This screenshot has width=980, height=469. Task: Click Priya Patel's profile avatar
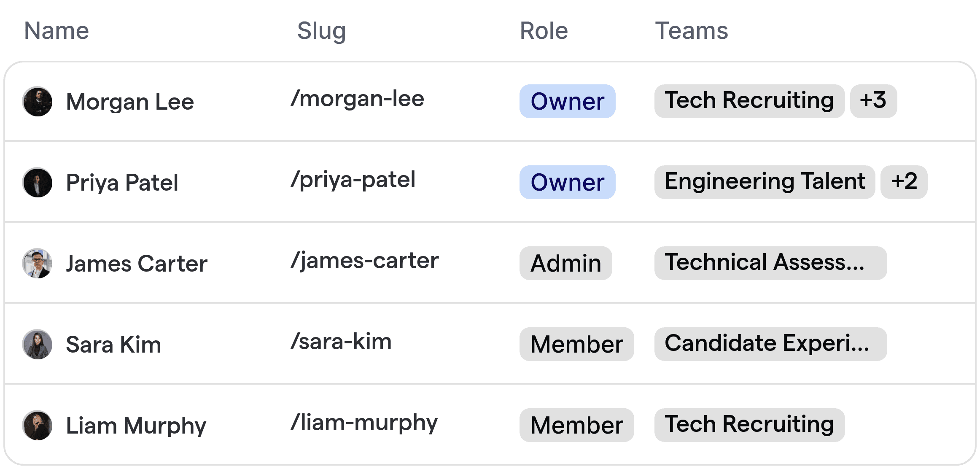[x=37, y=182]
